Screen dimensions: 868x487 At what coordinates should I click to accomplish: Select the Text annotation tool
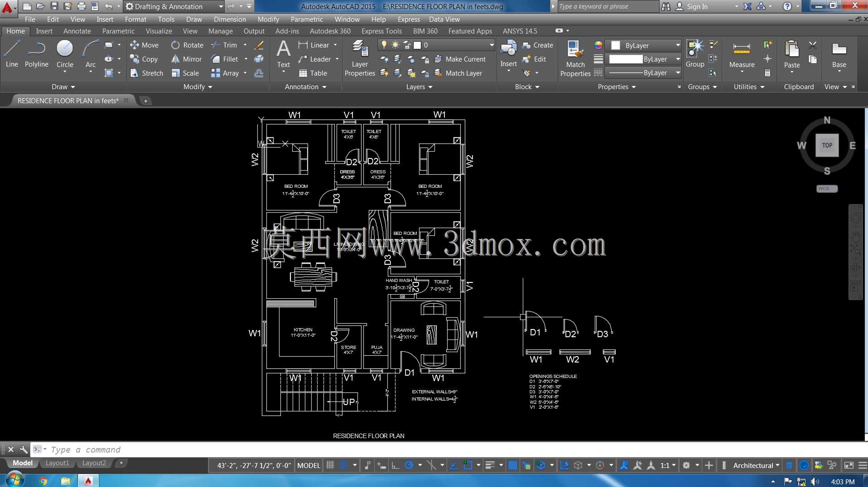click(x=284, y=53)
